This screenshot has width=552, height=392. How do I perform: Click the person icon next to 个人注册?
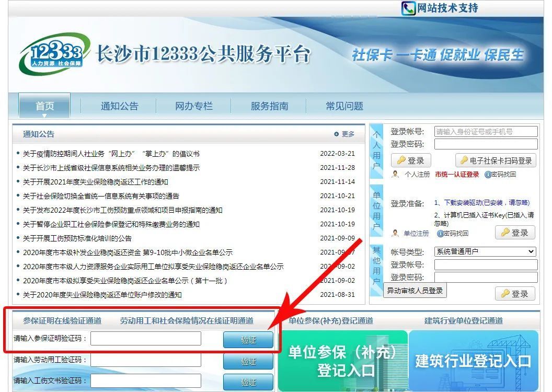pyautogui.click(x=396, y=174)
